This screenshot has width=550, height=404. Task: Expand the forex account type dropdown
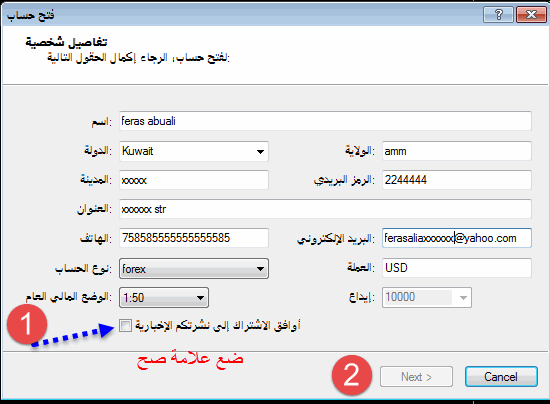click(x=260, y=269)
